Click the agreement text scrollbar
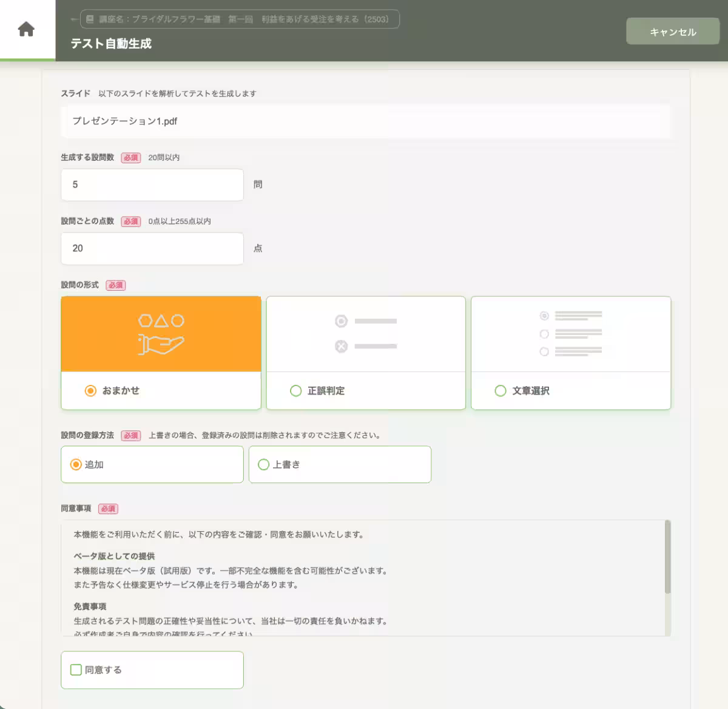The width and height of the screenshot is (728, 709). [x=668, y=557]
